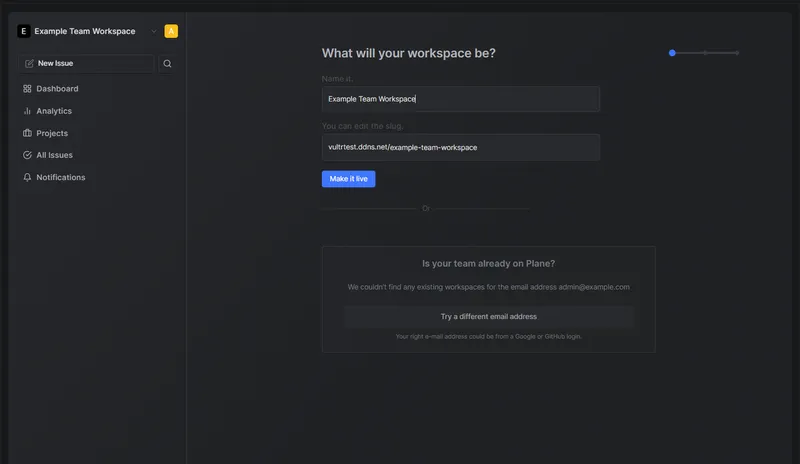This screenshot has height=464, width=800.
Task: Open search with the magnifier icon
Action: pos(167,63)
